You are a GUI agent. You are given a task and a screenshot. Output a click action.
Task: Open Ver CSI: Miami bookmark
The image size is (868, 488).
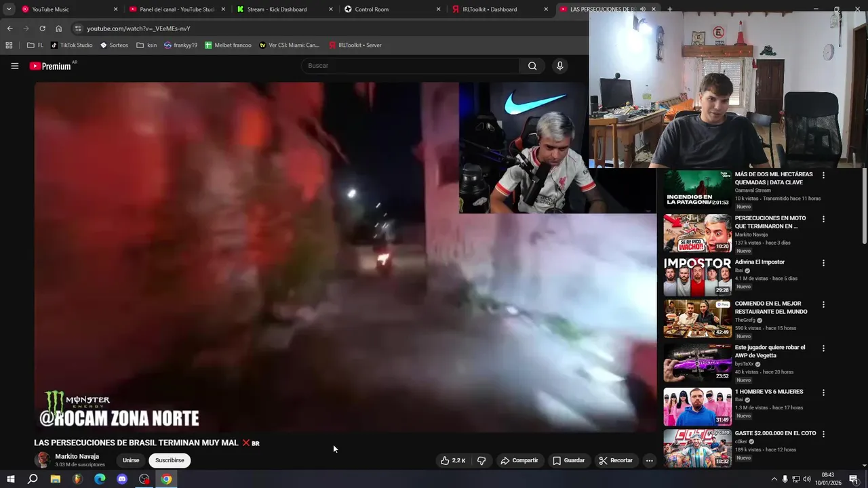pos(290,45)
